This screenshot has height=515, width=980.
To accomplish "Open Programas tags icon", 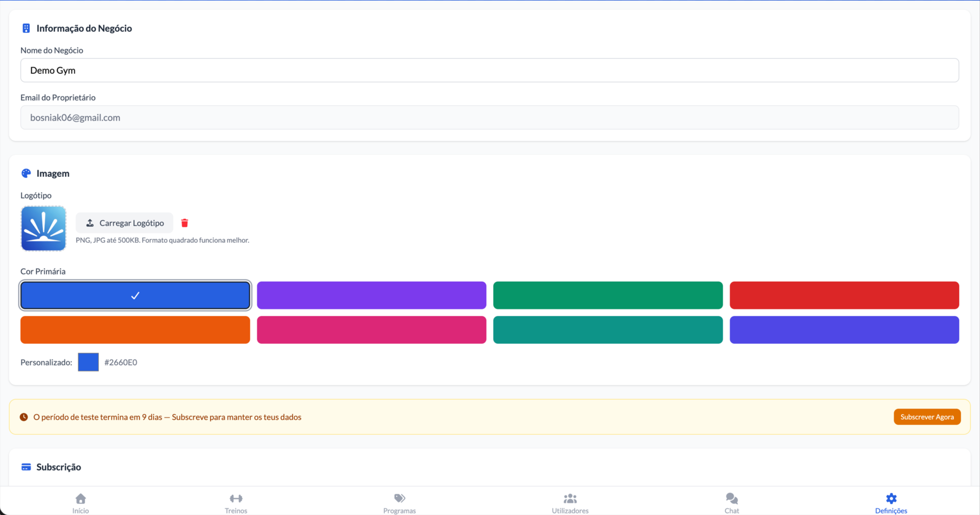I will coord(400,499).
